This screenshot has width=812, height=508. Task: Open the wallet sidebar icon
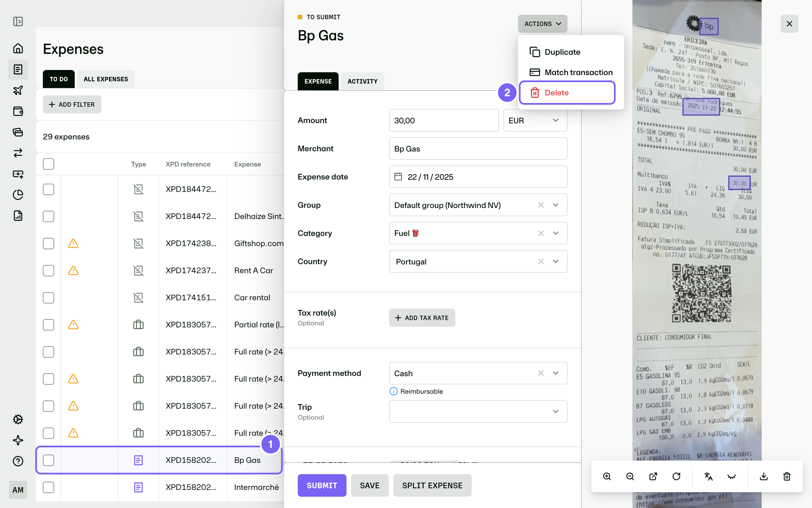pyautogui.click(x=18, y=111)
